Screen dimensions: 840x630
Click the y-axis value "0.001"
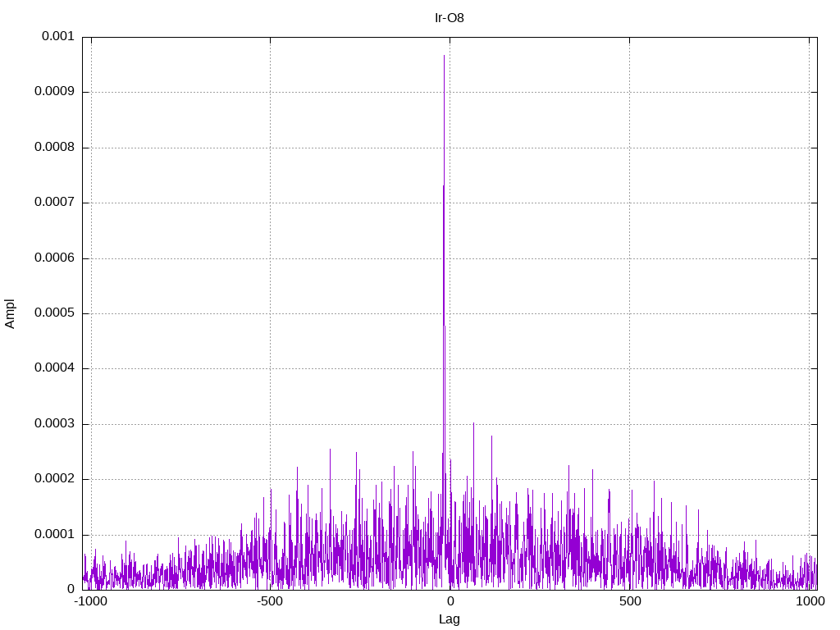point(58,36)
